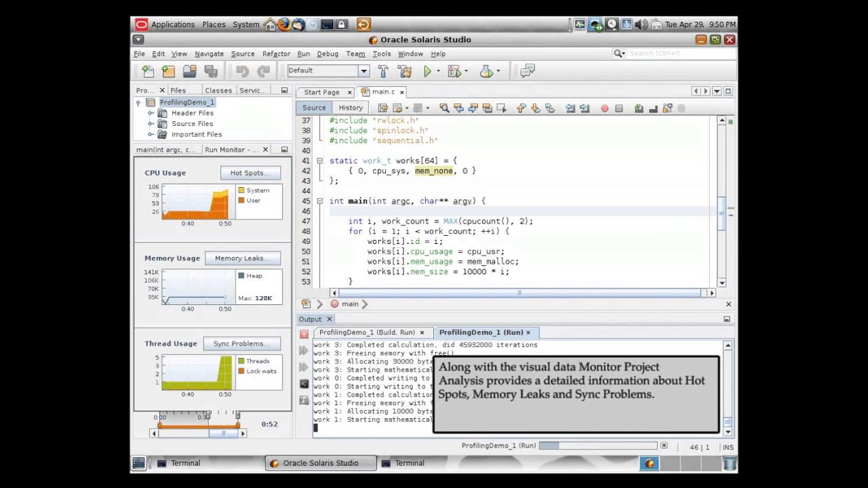Click the Profile Project flask icon
Viewport: 868px width, 488px height.
click(x=486, y=71)
